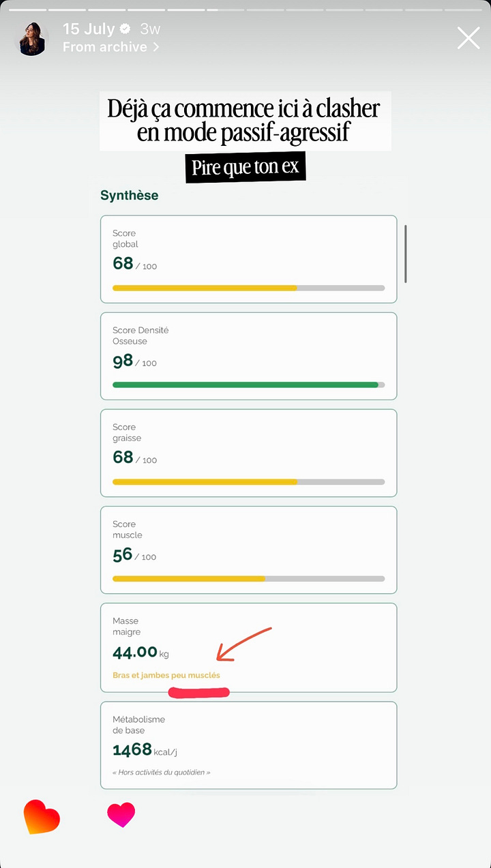Open the Métabolisme de base card
Screen dimensions: 491x868
point(248,745)
